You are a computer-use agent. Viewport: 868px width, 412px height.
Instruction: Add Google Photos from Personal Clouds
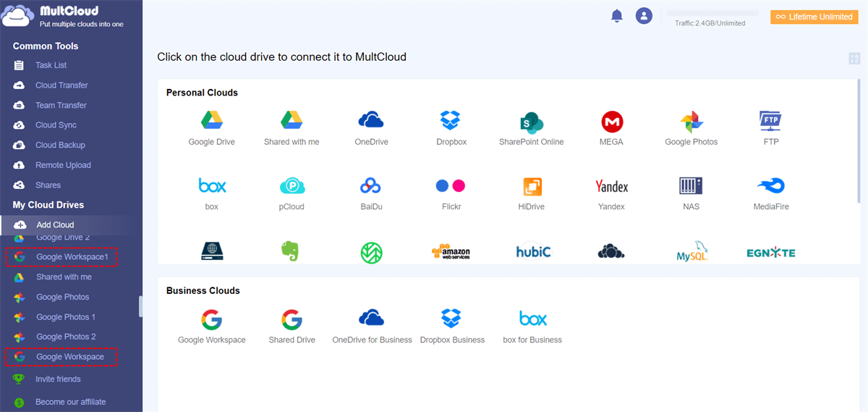[x=692, y=128]
